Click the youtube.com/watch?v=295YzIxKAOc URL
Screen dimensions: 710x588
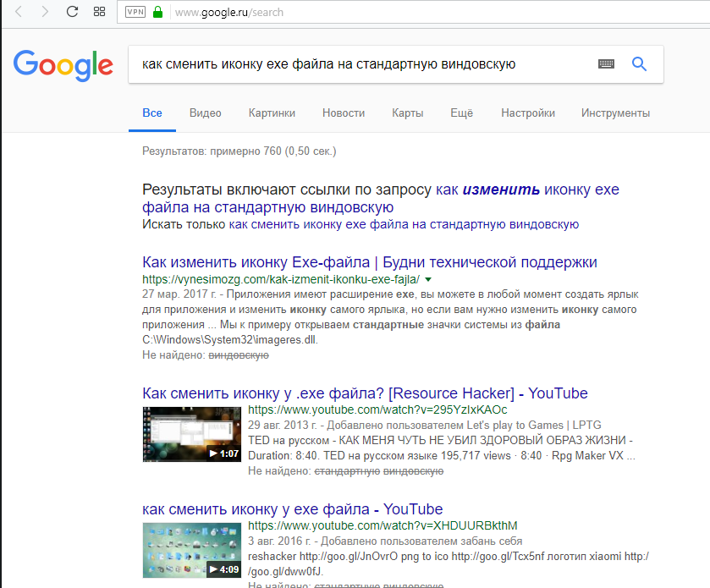(377, 409)
